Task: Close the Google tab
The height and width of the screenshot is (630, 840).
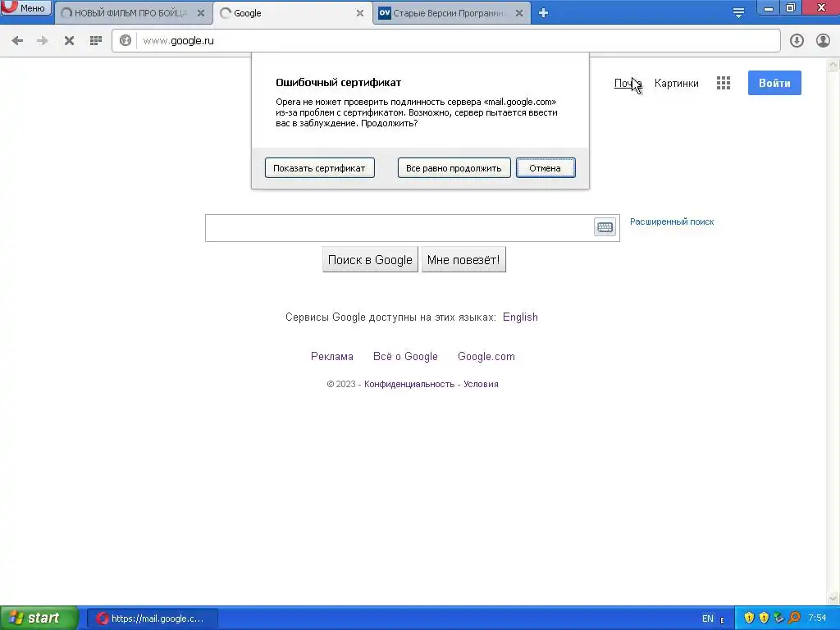Action: coord(360,13)
